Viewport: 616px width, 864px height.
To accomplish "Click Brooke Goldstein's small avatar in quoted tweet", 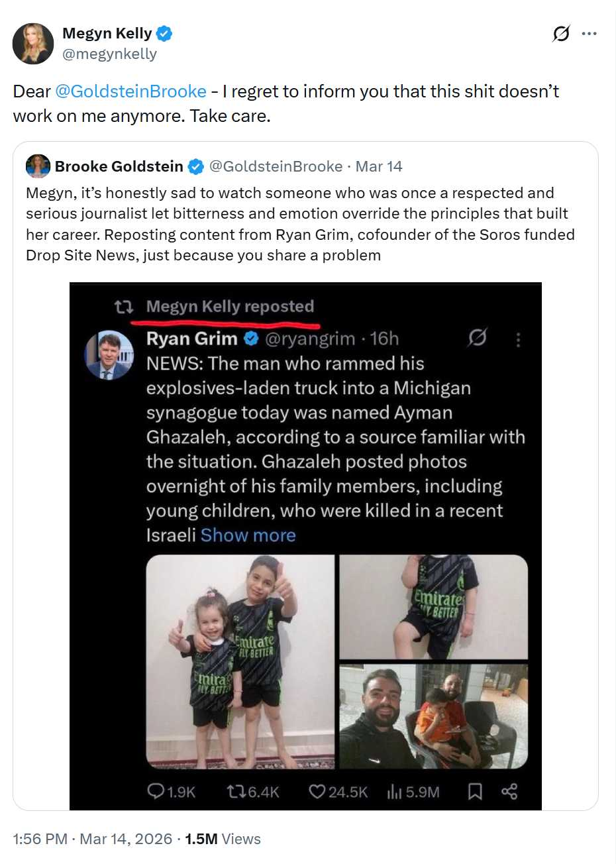I will tap(38, 166).
